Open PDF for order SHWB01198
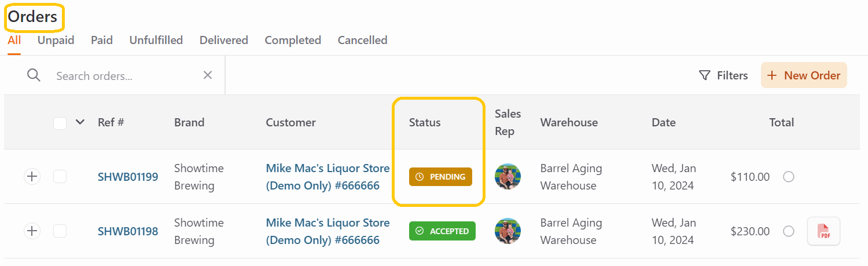 823,231
